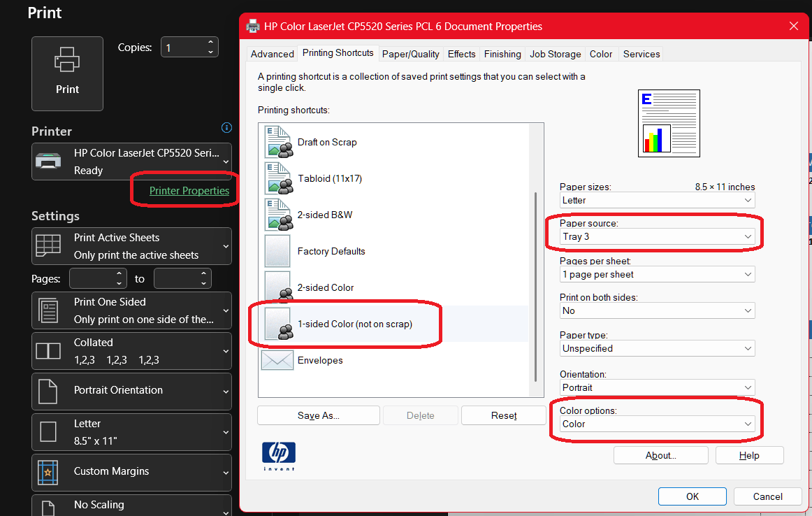Switch to the Color tab

click(x=601, y=54)
